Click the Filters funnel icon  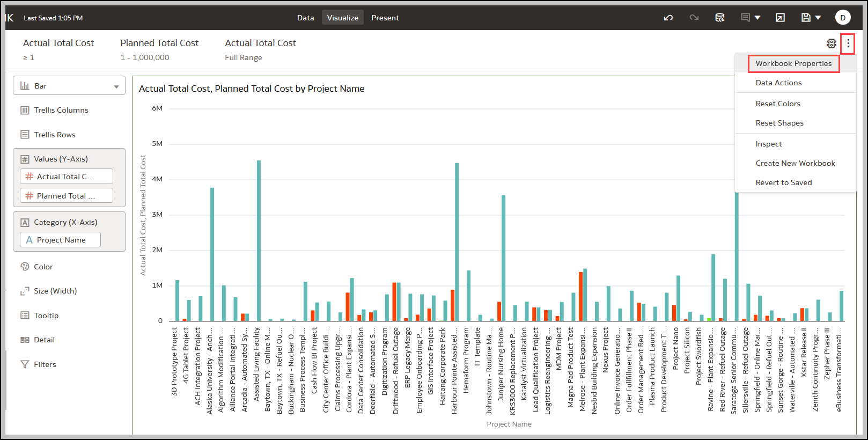tap(25, 364)
